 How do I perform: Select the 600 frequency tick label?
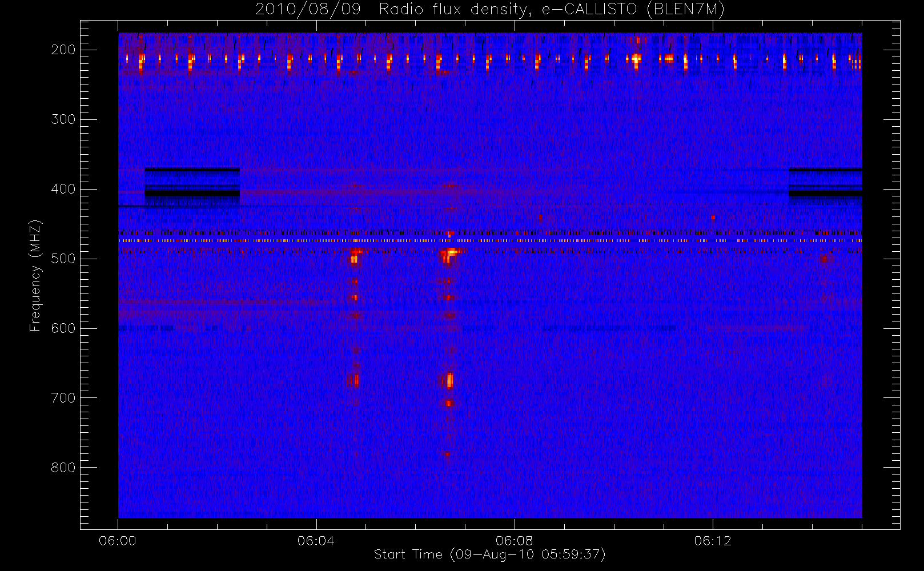point(63,328)
